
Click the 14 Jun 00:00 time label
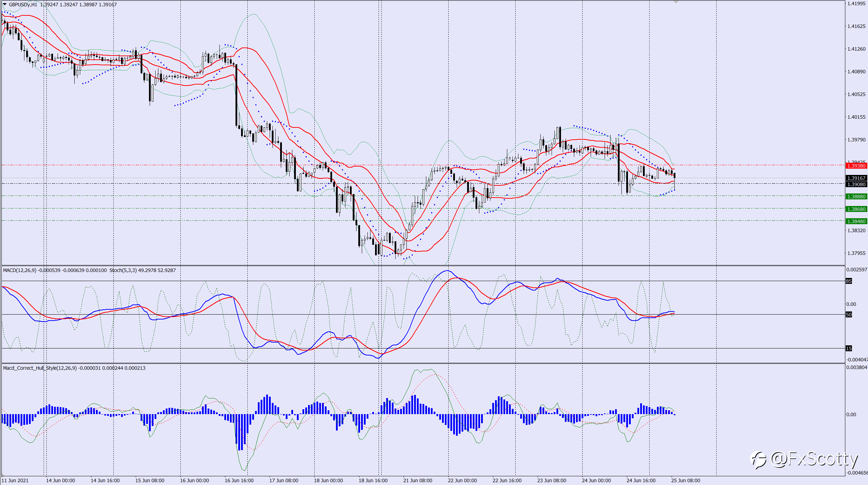[x=60, y=480]
